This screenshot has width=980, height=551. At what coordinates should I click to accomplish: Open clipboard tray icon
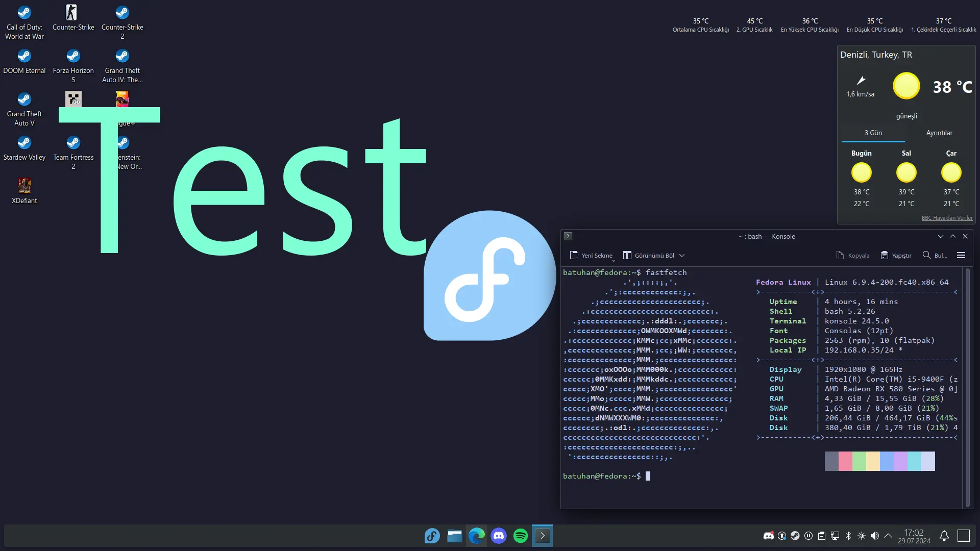[x=822, y=536]
